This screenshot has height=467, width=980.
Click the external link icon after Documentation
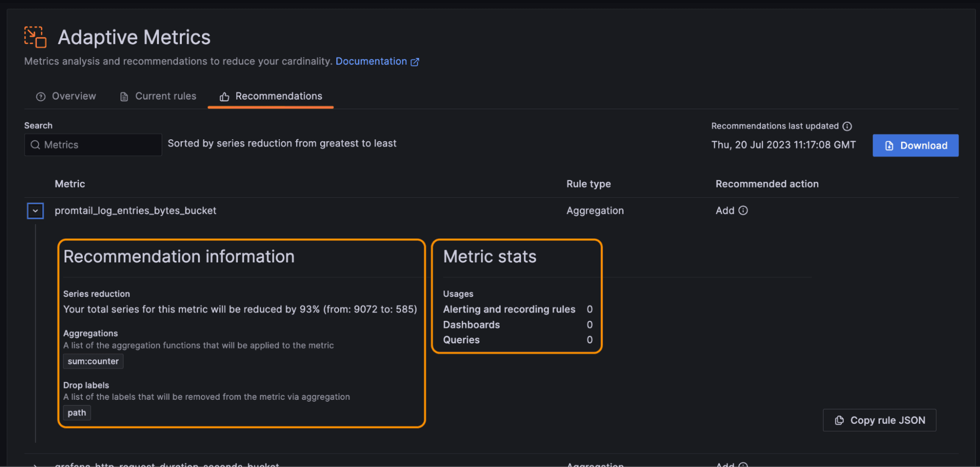point(415,61)
